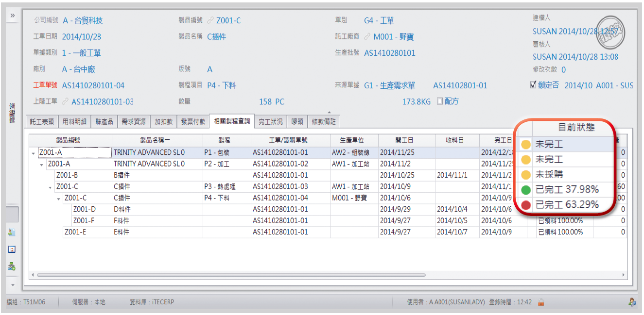The image size is (644, 315).
Task: Click the 生產批號 field AS1410280101
Action: click(390, 53)
